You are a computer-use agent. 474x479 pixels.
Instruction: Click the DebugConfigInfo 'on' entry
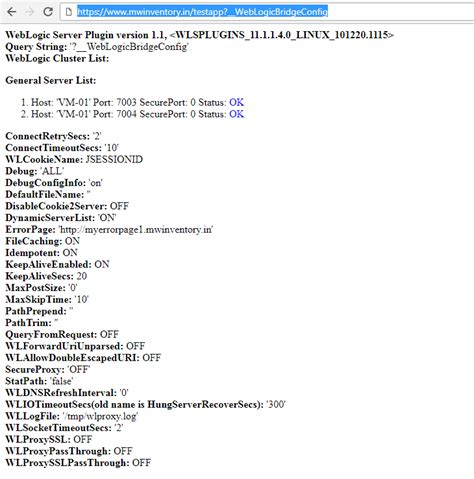(x=54, y=183)
